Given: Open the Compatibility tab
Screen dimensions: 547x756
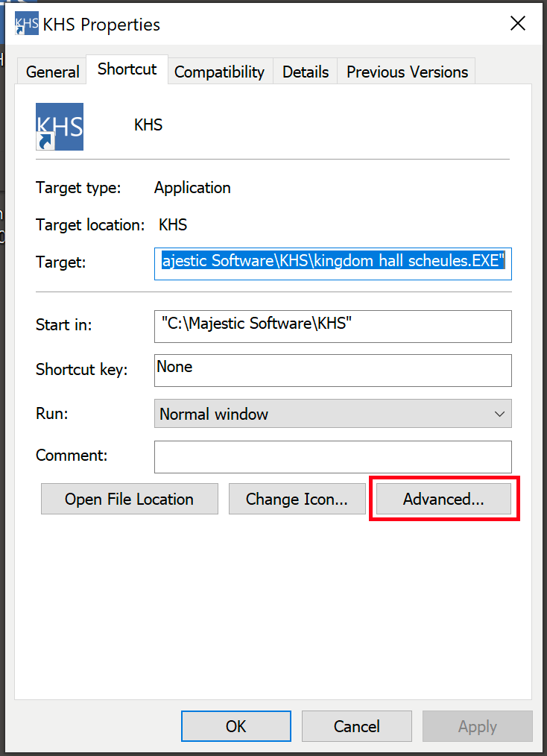Looking at the screenshot, I should pyautogui.click(x=219, y=72).
